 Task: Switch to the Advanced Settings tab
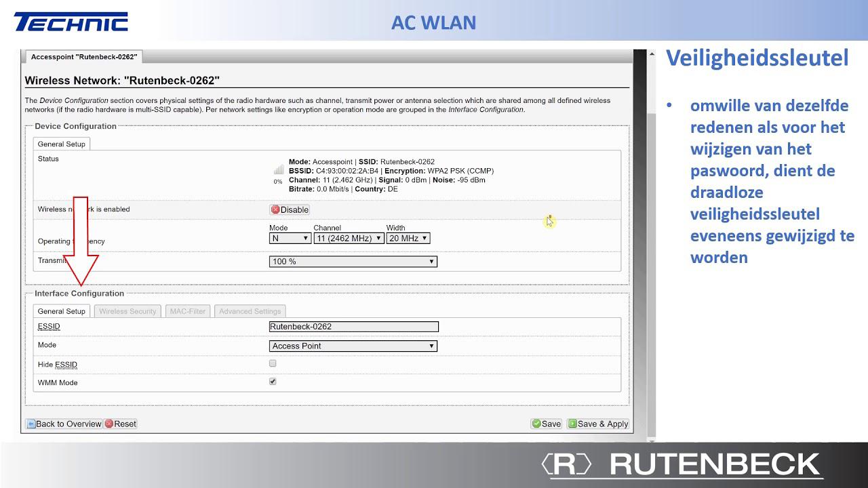click(250, 311)
